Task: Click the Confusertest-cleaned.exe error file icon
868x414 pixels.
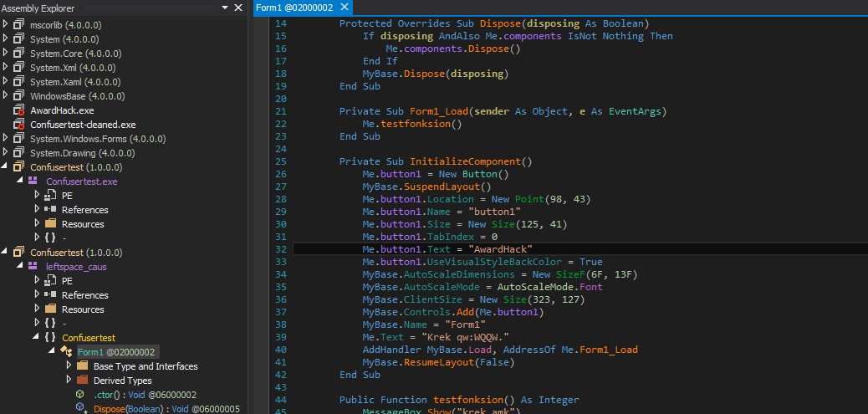Action: (x=19, y=125)
